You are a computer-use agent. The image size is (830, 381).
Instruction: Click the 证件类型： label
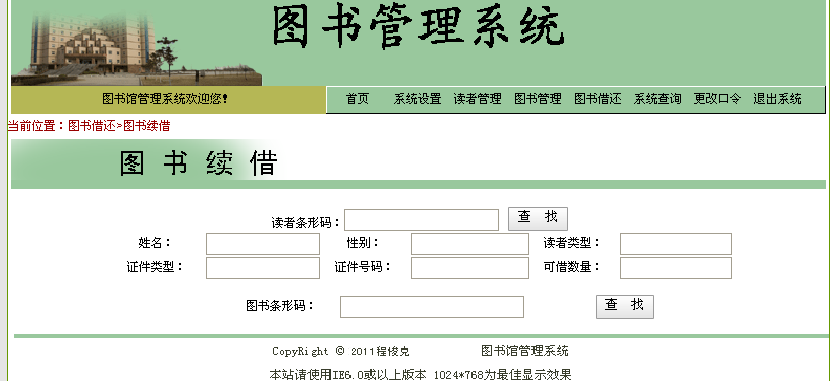[155, 267]
